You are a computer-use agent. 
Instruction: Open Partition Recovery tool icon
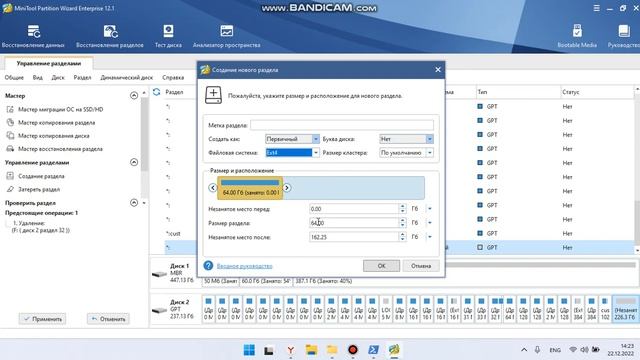[110, 31]
